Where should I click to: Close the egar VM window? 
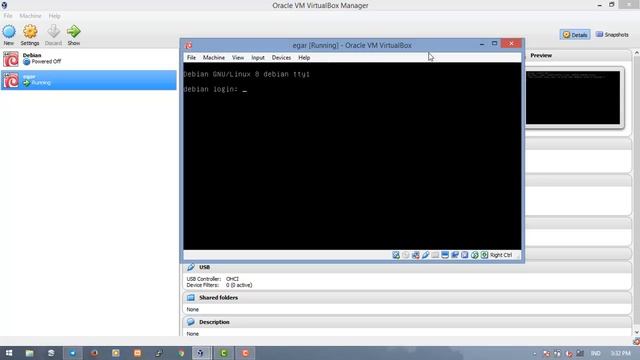(511, 43)
